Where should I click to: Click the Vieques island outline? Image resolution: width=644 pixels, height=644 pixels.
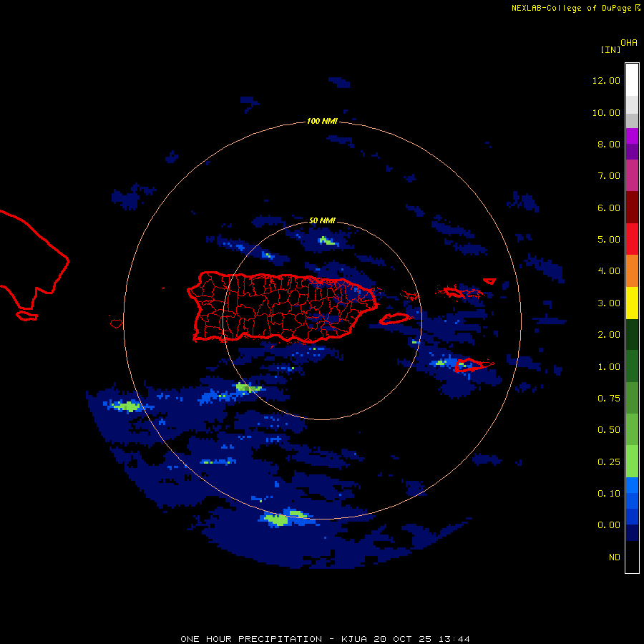tap(394, 318)
